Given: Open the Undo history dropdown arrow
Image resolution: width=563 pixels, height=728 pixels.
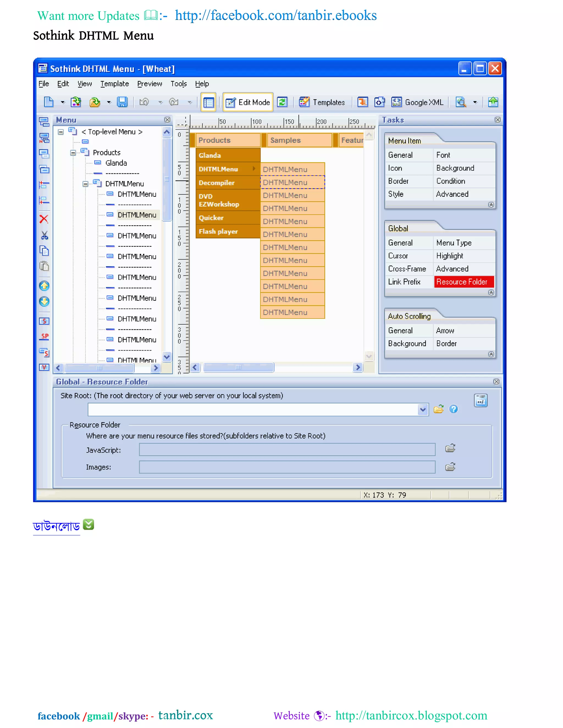Looking at the screenshot, I should (161, 102).
